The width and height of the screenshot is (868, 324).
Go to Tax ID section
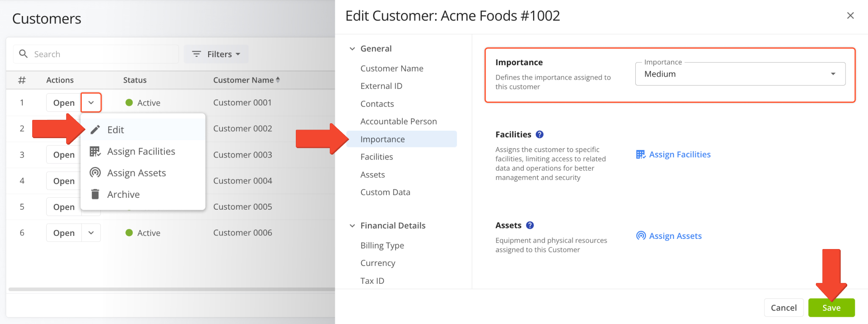372,281
